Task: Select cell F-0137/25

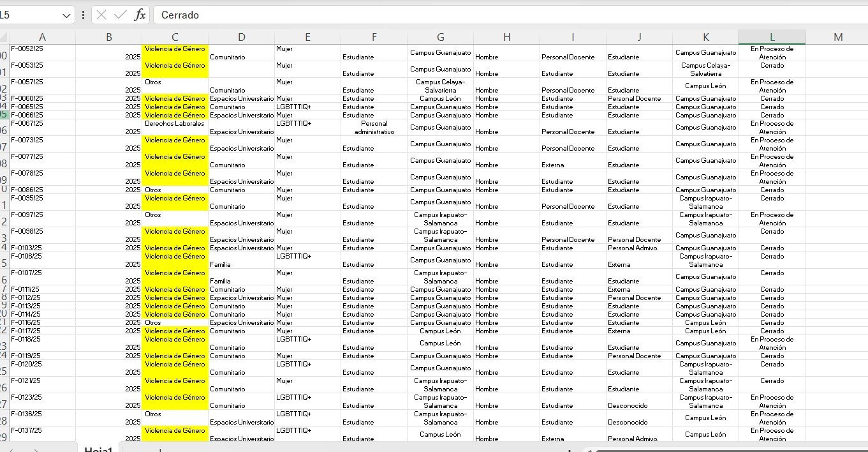Action: (x=42, y=434)
